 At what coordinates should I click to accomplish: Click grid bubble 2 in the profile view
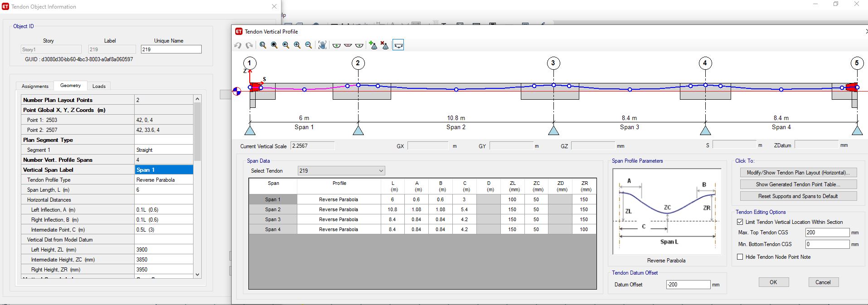358,63
